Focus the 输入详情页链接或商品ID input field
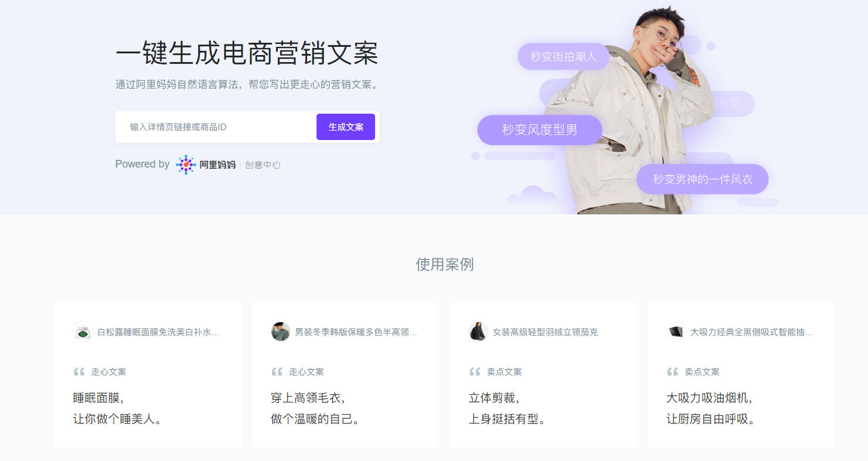The image size is (868, 461). [216, 127]
